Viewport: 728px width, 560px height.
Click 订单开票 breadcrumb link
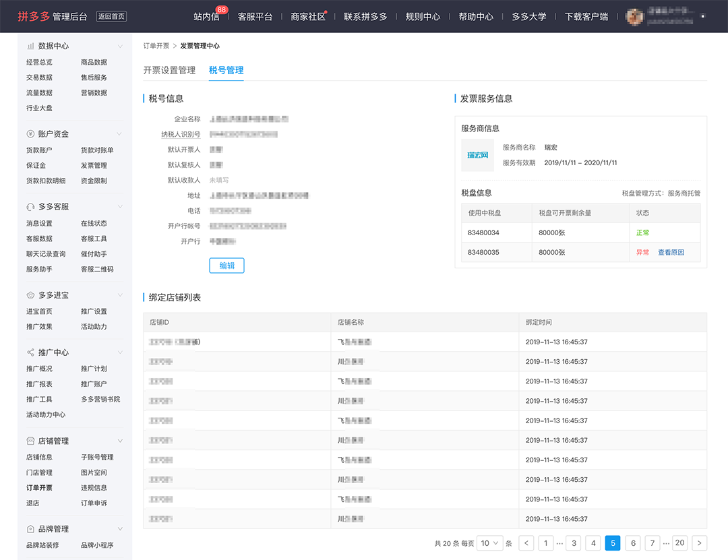[x=156, y=46]
